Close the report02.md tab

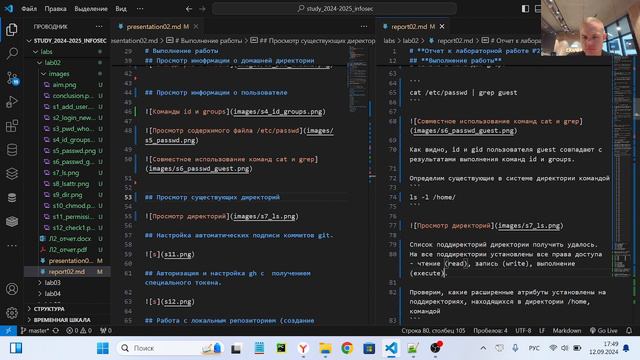pos(442,27)
